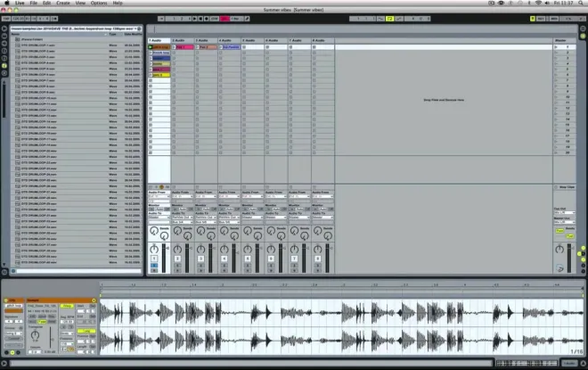This screenshot has width=588, height=370.
Task: Toggle the Track Activator button numbered 2
Action: (x=177, y=259)
